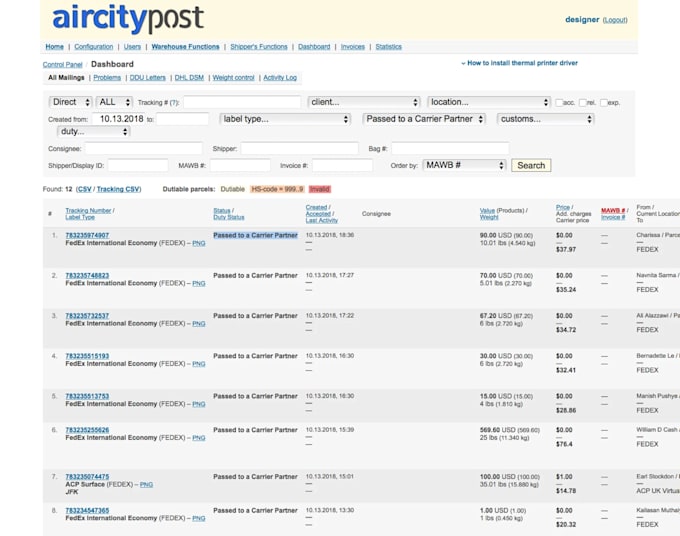Sort by Price column header
680x536 pixels.
tap(563, 208)
